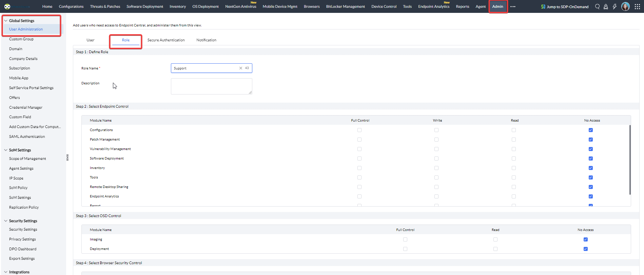This screenshot has height=275, width=644.
Task: Open the Reports menu in top navigation
Action: [462, 6]
